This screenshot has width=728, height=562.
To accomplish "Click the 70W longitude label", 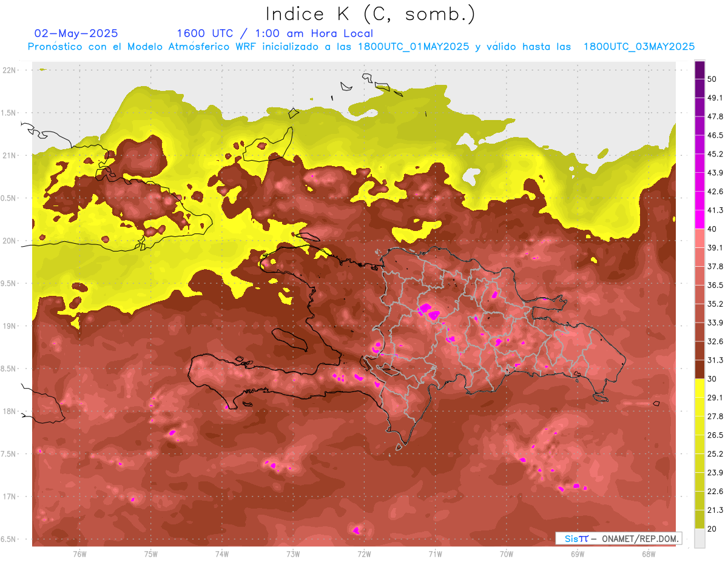I will [x=507, y=554].
